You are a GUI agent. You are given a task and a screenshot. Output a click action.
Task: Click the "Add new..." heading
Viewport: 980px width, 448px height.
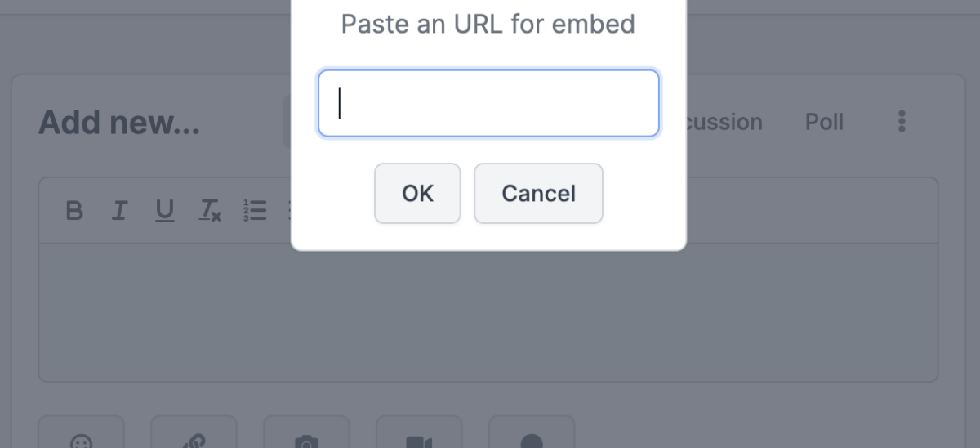tap(118, 123)
